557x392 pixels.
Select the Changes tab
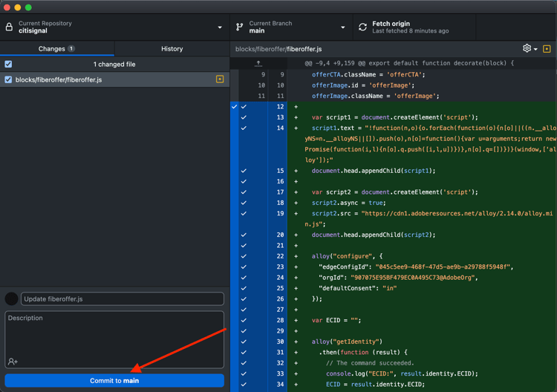point(56,49)
